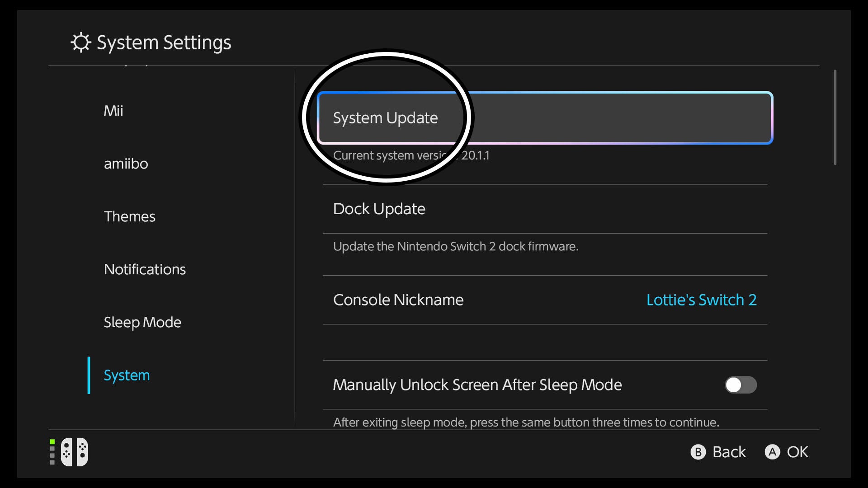
Task: Choose the System Update option
Action: pos(545,118)
